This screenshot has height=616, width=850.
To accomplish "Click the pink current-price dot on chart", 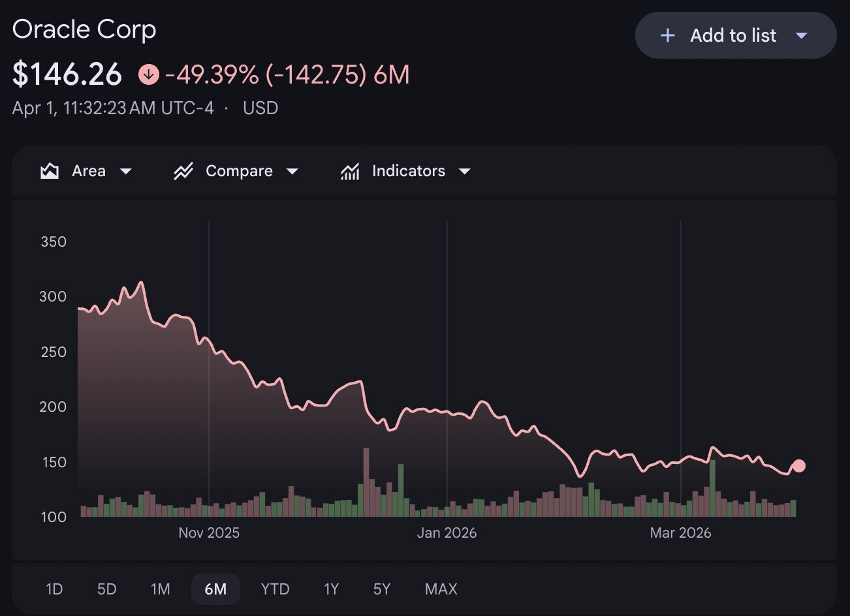I will pos(798,466).
